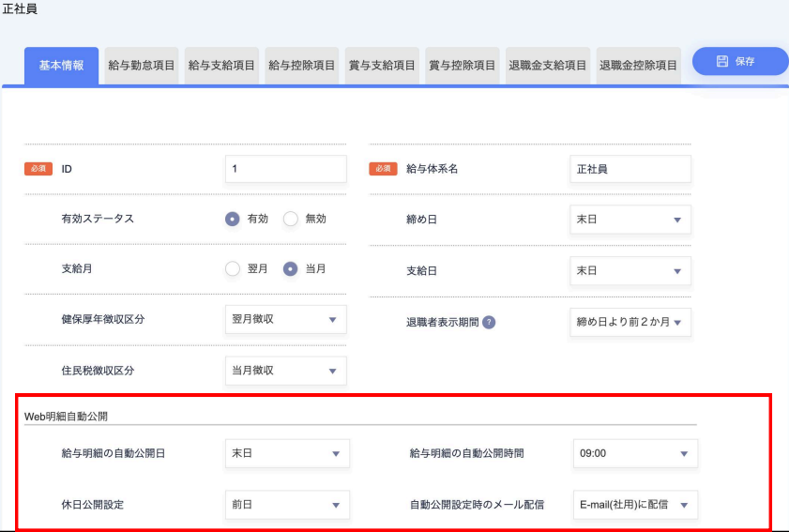
Task: Open the 休日公開設定 dropdown
Action: click(287, 505)
